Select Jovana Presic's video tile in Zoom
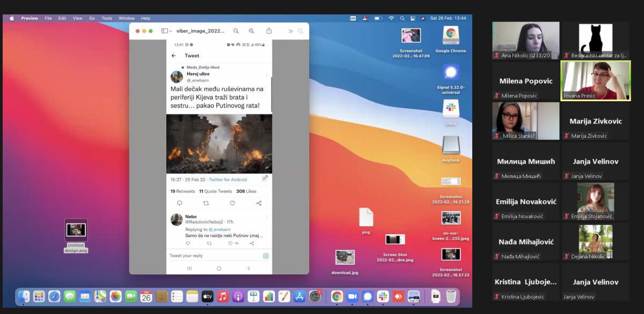 [x=595, y=81]
